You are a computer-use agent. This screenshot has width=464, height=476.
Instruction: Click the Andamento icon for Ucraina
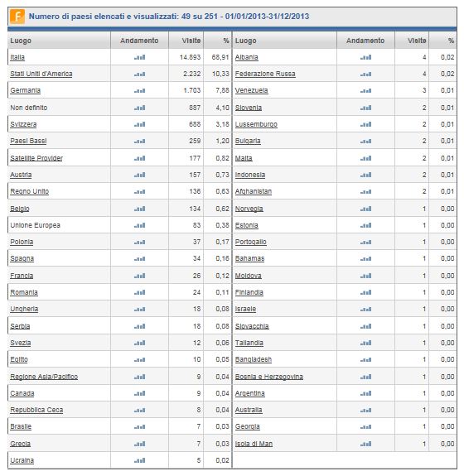tap(140, 460)
